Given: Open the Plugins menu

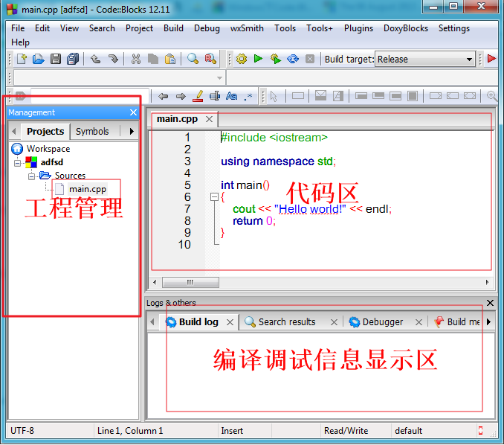Looking at the screenshot, I should coord(358,28).
